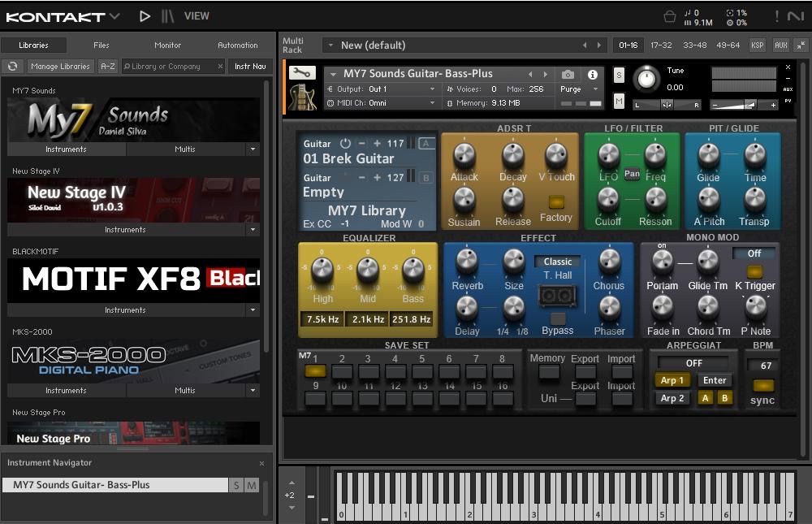Toggle the BPM sync button
The image size is (812, 524).
[x=762, y=385]
